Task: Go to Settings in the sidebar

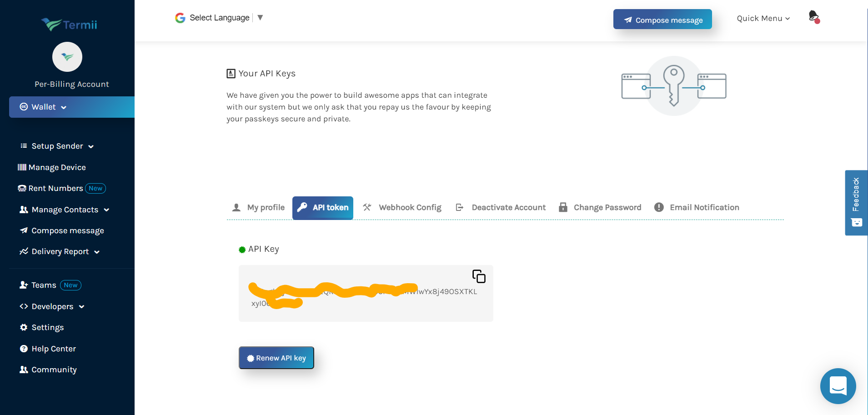Action: (x=47, y=327)
